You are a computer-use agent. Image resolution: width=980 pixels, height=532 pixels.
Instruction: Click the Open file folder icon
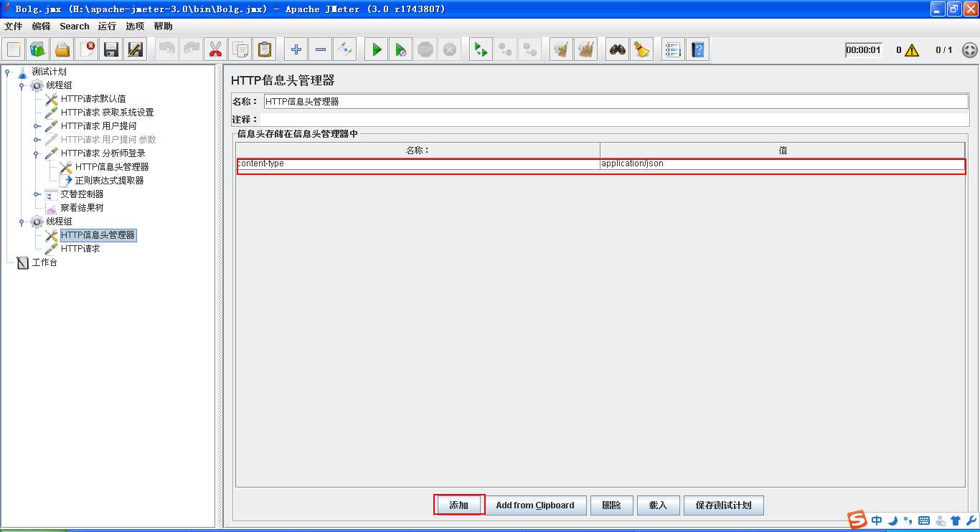tap(62, 49)
